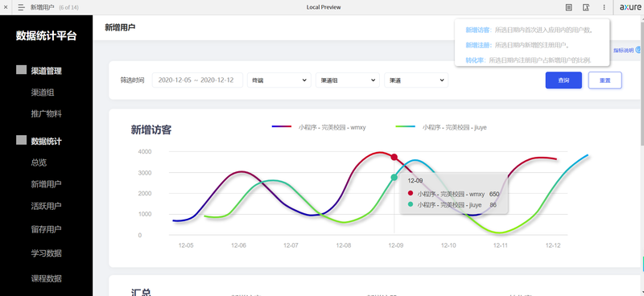Viewport: 644px width, 296px height.
Task: Open the three-dot more options menu
Action: [604, 7]
